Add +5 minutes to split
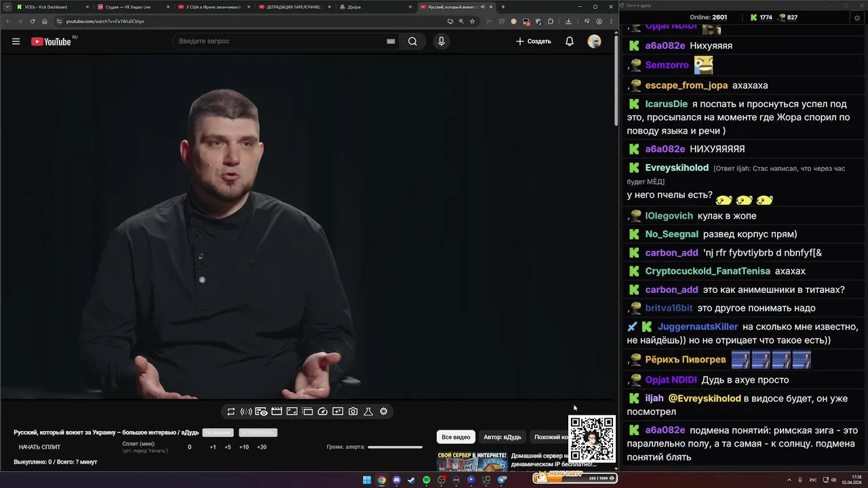This screenshot has height=488, width=868. 228,447
